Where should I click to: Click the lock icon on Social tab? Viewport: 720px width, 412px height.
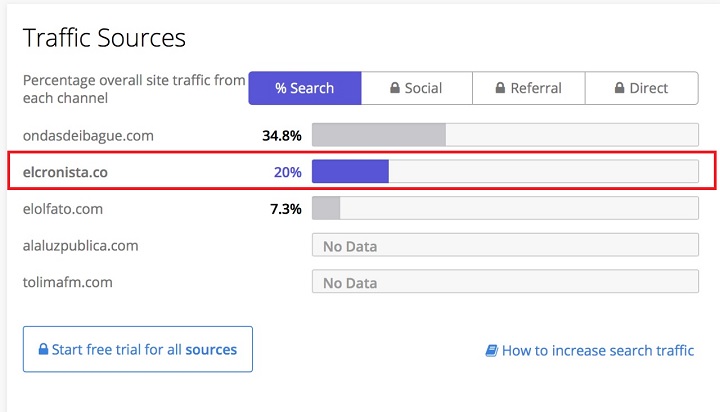click(x=395, y=88)
